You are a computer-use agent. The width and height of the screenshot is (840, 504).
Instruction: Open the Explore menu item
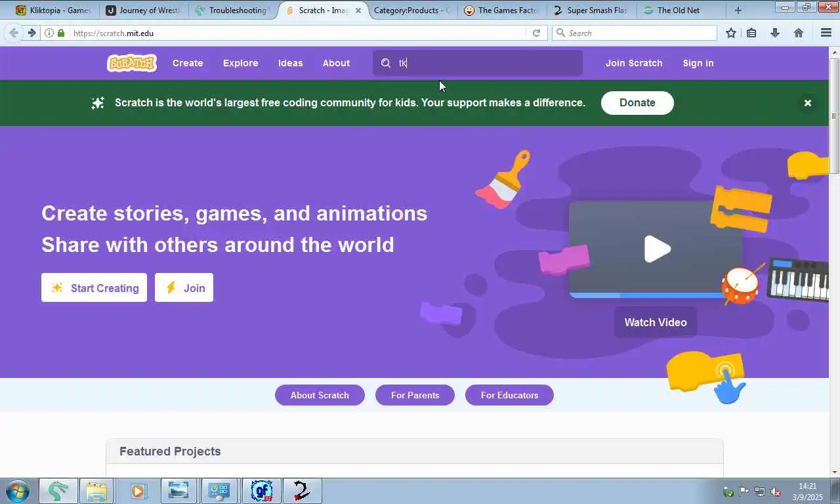pos(240,63)
